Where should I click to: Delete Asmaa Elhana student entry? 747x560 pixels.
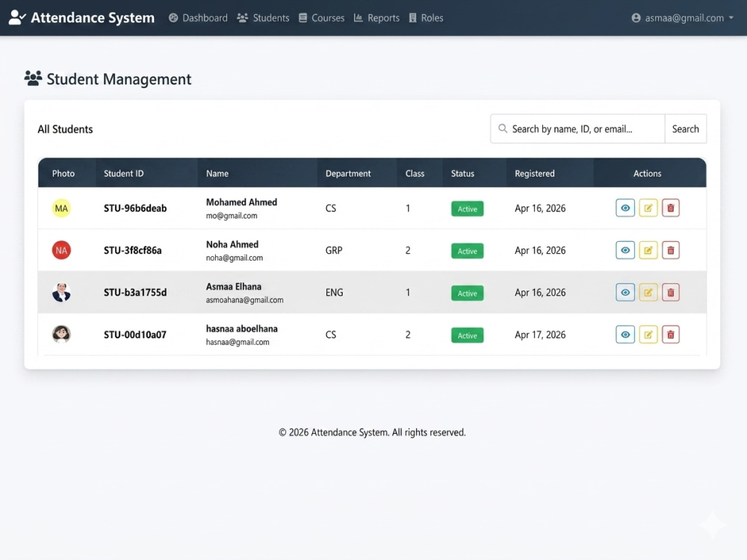click(671, 293)
